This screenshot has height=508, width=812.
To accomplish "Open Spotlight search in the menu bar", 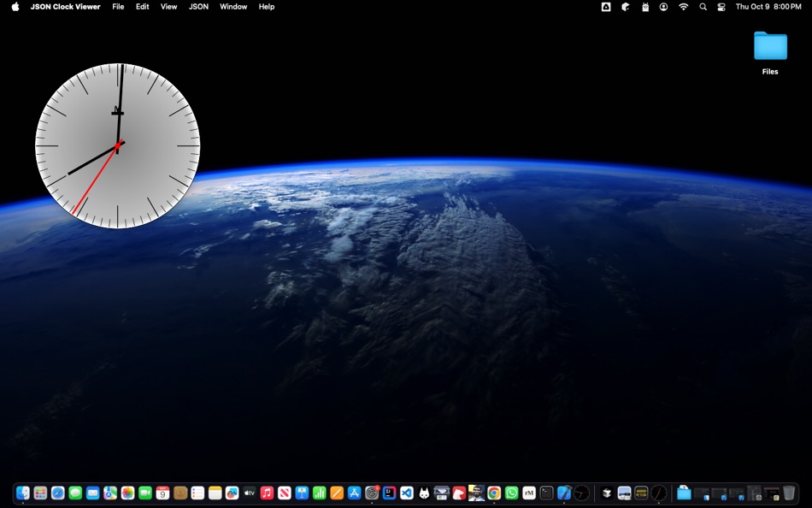I will click(702, 6).
